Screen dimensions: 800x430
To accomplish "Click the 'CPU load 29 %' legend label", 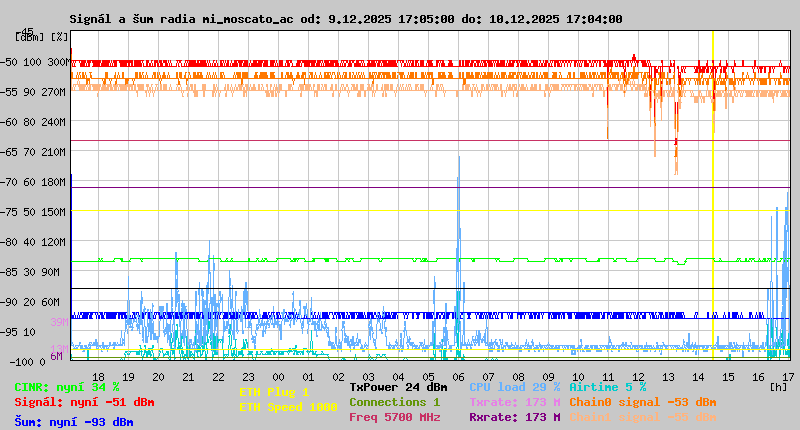I will (515, 387).
